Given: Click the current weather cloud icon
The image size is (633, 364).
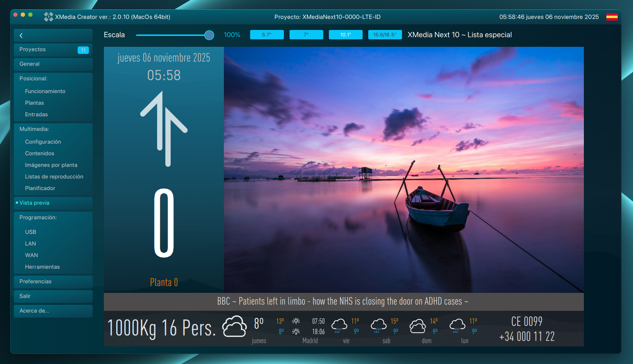Looking at the screenshot, I should (234, 327).
